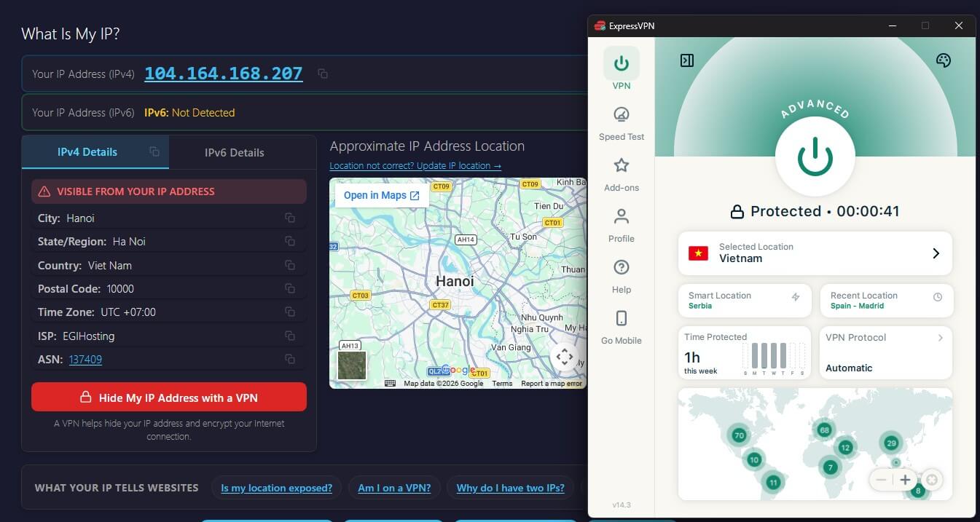Connect to Recent Location Spain - Madrid
This screenshot has width=980, height=522.
coord(887,301)
